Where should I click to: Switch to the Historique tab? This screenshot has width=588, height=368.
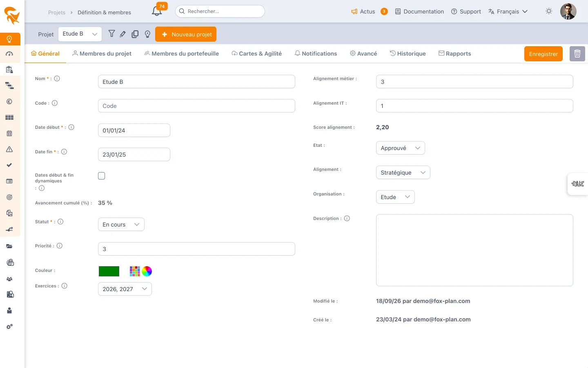tap(408, 54)
